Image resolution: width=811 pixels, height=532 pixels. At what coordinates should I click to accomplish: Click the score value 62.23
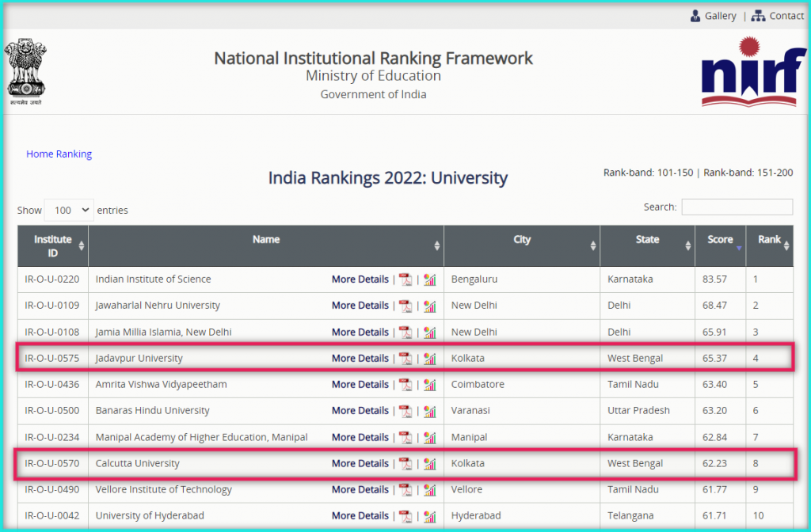coord(715,464)
